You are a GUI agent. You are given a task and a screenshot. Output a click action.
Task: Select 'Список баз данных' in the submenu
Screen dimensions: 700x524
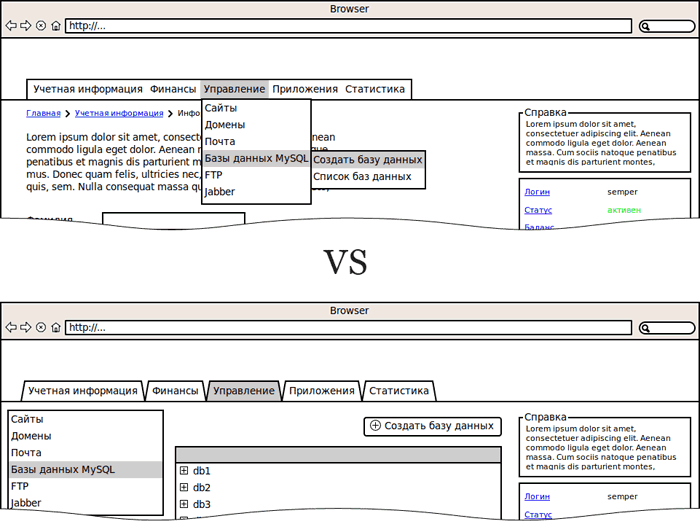pyautogui.click(x=362, y=176)
